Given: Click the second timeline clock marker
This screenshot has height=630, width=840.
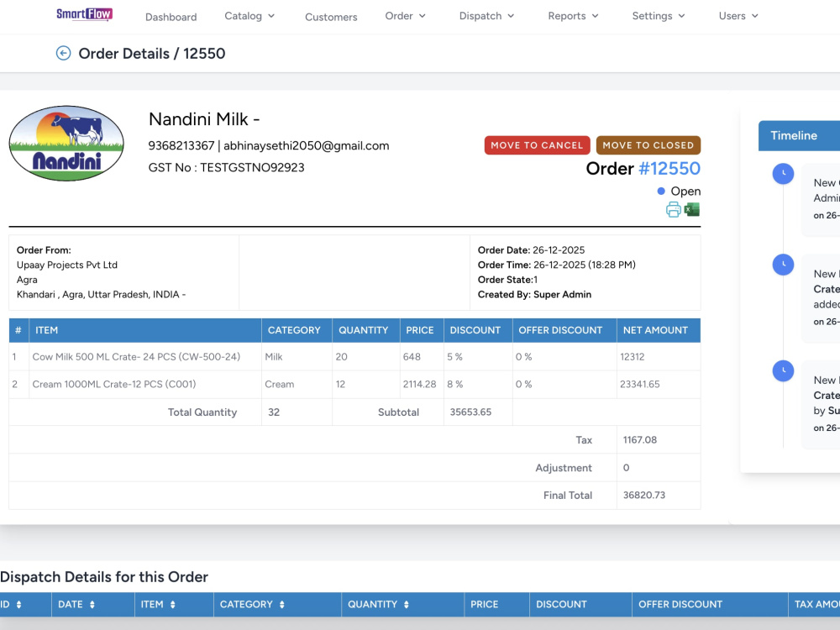Looking at the screenshot, I should [x=783, y=265].
